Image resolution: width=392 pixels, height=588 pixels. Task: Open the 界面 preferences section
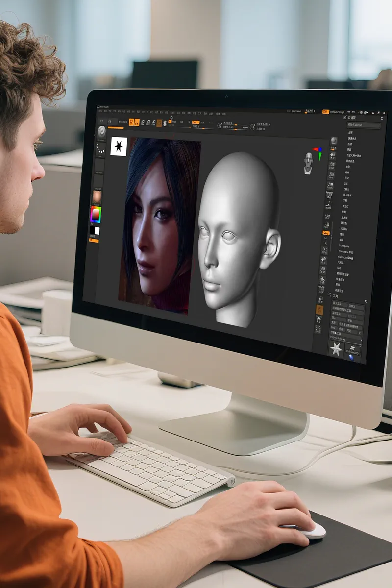(x=349, y=149)
